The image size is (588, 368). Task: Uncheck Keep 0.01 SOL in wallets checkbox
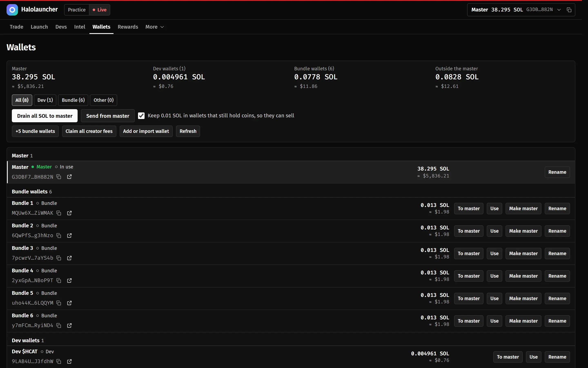[141, 116]
